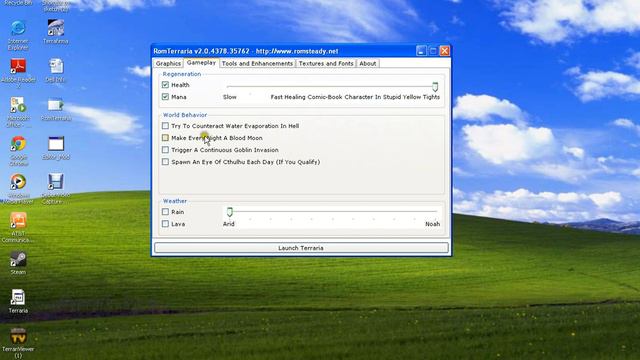Open Textures and Fonts tab
The image size is (640, 360).
coord(326,64)
